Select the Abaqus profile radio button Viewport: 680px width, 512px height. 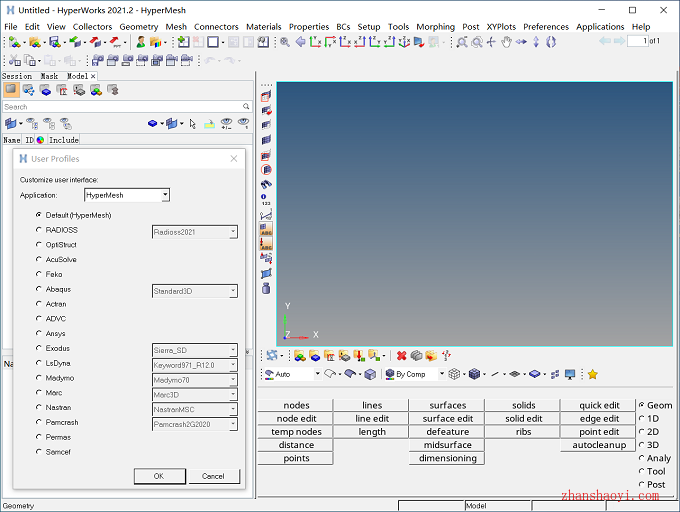pos(39,289)
